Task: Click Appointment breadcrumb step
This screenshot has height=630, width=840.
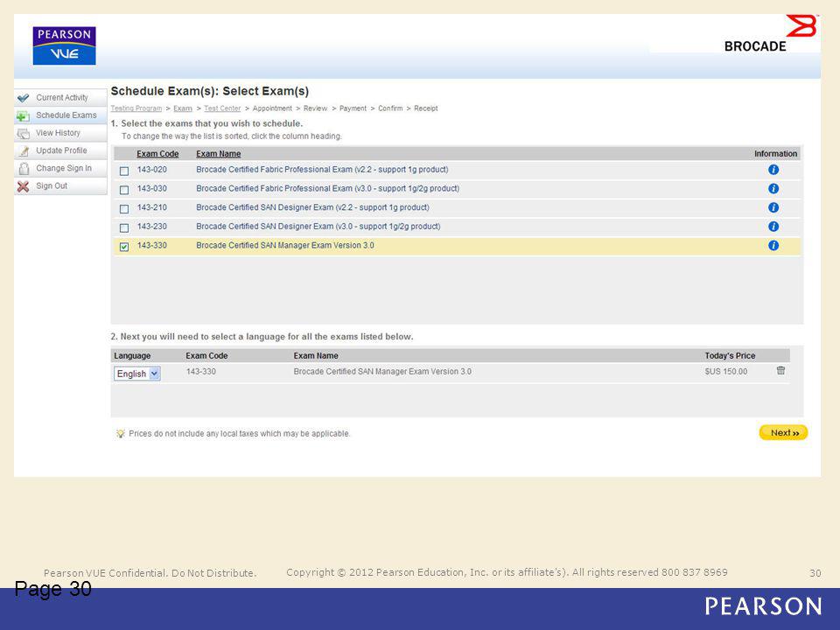Action: click(272, 108)
